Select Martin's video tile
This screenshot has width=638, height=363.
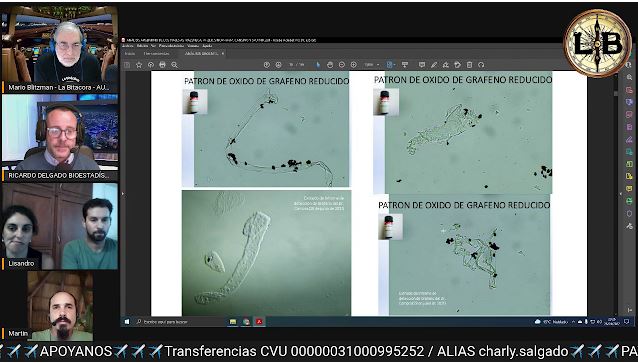pos(60,306)
